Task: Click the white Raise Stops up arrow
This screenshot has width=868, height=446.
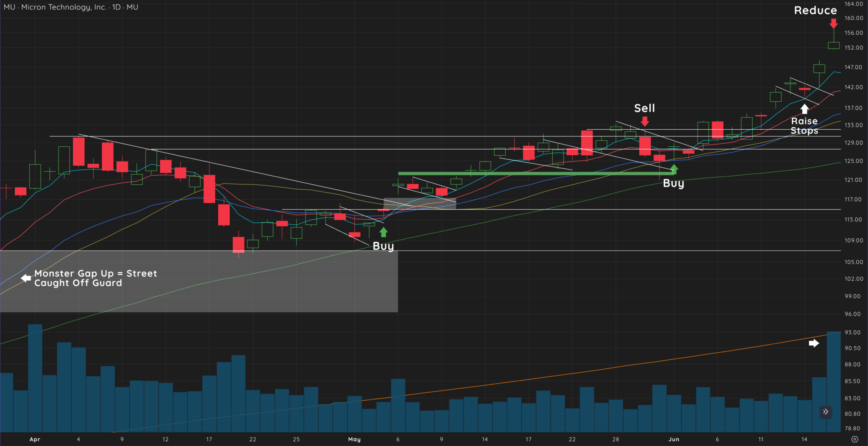Action: (804, 109)
